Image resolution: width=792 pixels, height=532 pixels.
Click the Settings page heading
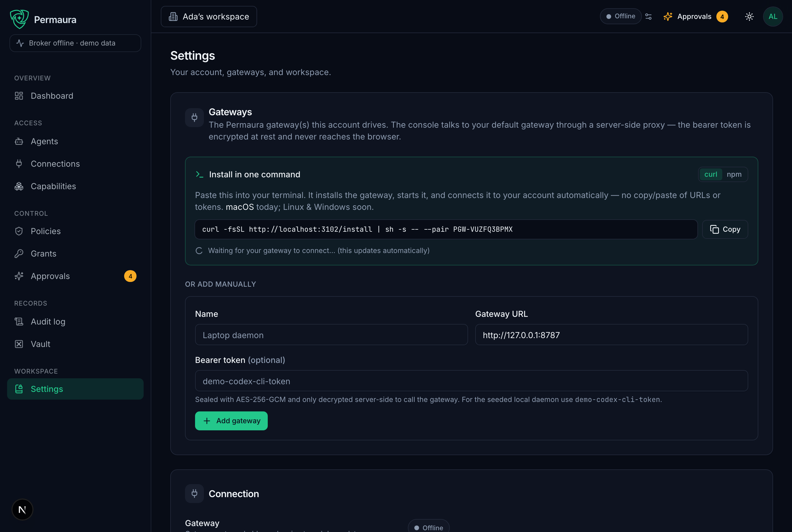coord(192,56)
